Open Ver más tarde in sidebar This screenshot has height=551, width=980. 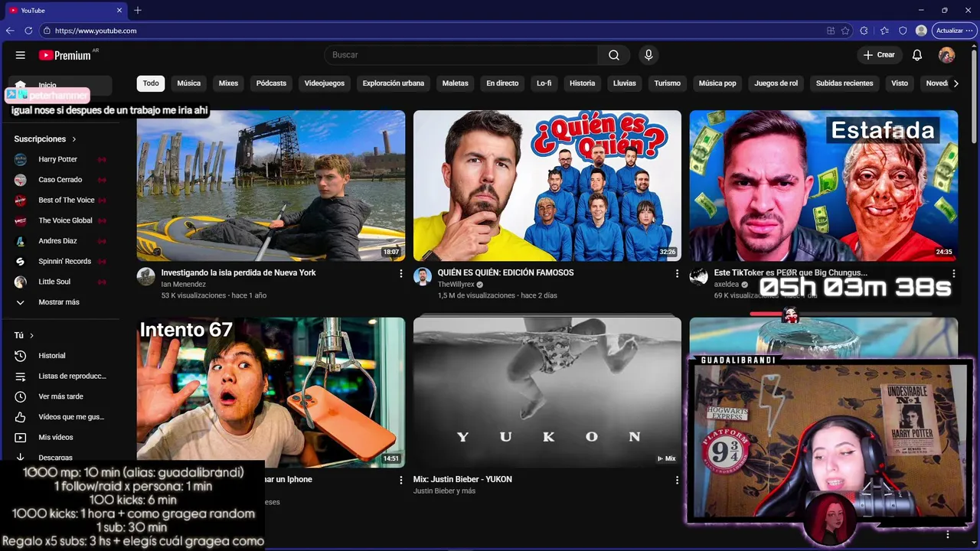coord(61,396)
